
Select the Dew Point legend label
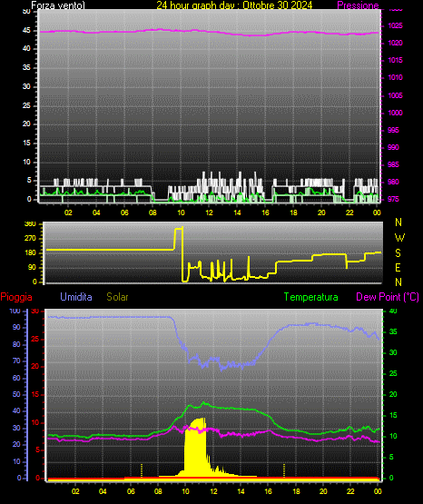388,297
